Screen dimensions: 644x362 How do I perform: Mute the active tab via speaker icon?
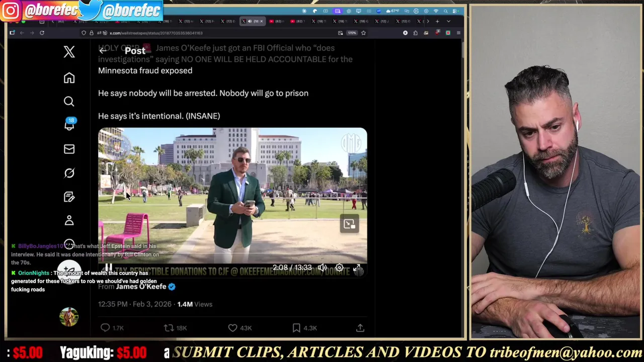[x=250, y=21]
